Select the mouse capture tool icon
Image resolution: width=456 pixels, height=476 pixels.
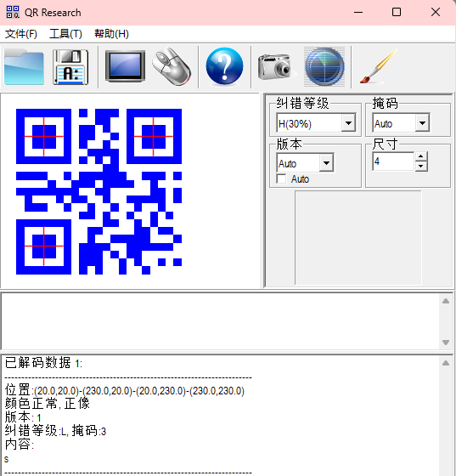pyautogui.click(x=172, y=66)
